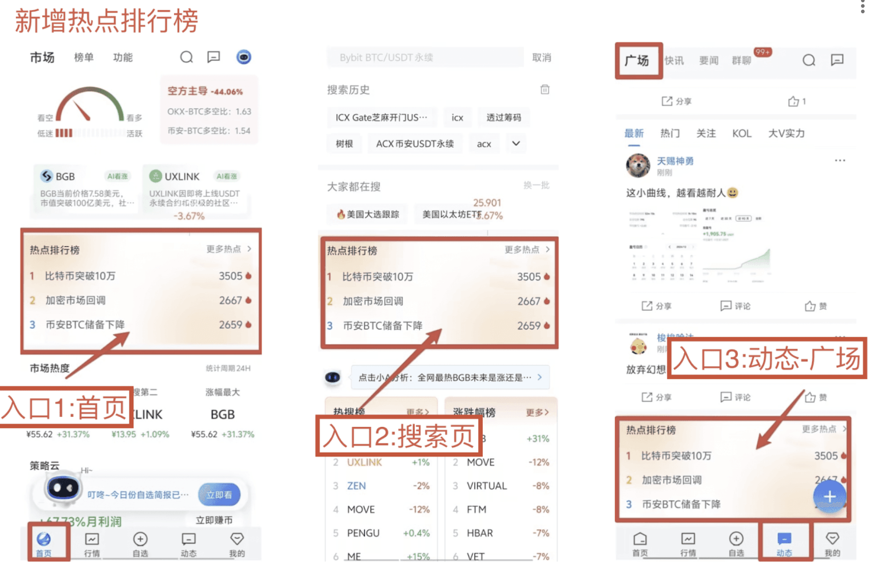This screenshot has height=588, width=872.
Task: Open the 群聊 tab with 99+ badge
Action: 742,61
